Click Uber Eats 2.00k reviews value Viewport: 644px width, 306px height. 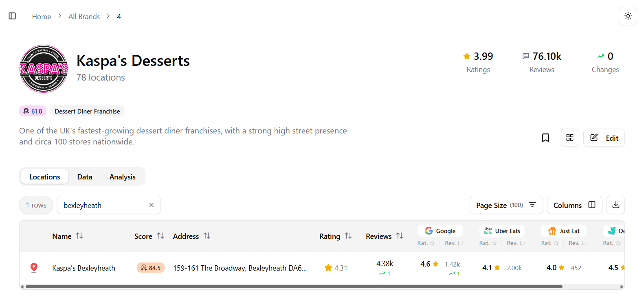coord(514,268)
